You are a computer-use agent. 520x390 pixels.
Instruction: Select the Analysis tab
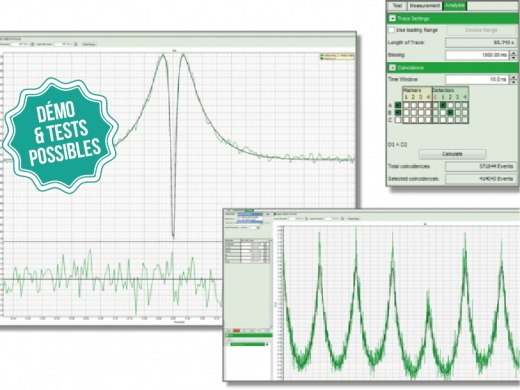[454, 6]
